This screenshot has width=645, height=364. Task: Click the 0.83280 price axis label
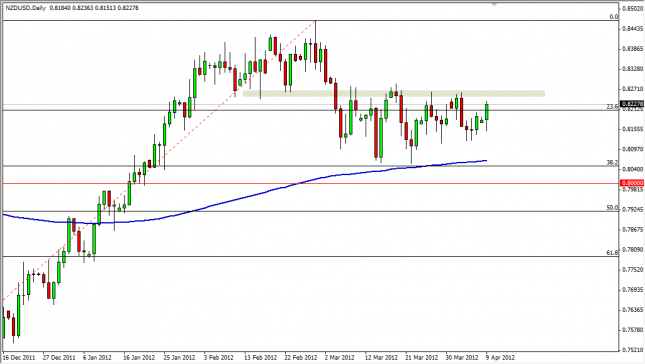click(633, 69)
